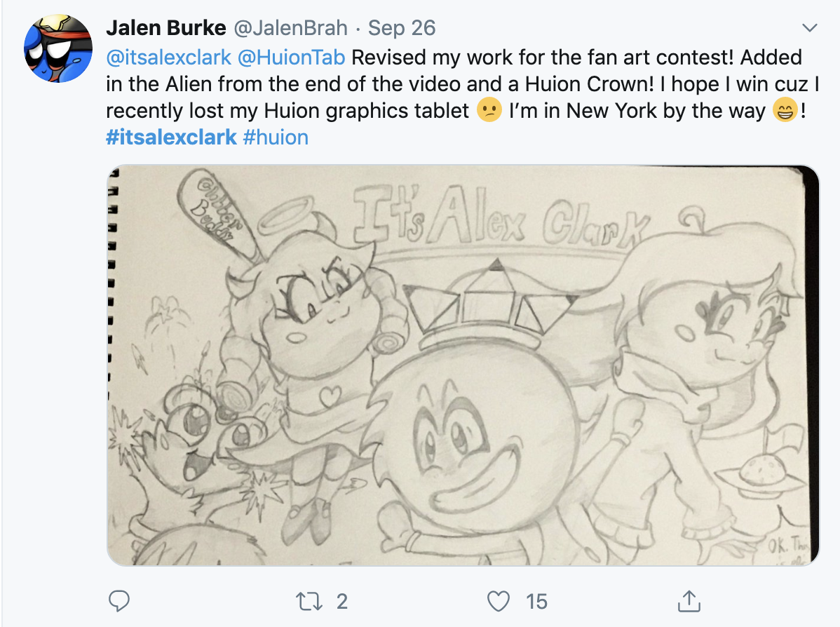Visit the @HuionTab mention
The height and width of the screenshot is (627, 840).
pos(292,58)
